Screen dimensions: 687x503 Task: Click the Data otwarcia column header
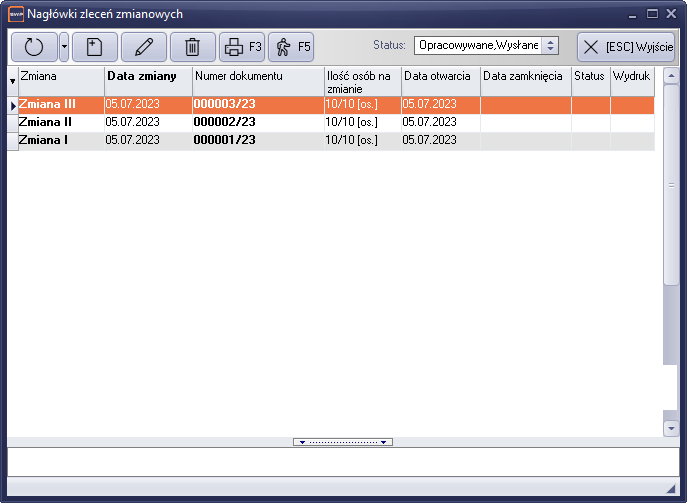click(x=440, y=76)
